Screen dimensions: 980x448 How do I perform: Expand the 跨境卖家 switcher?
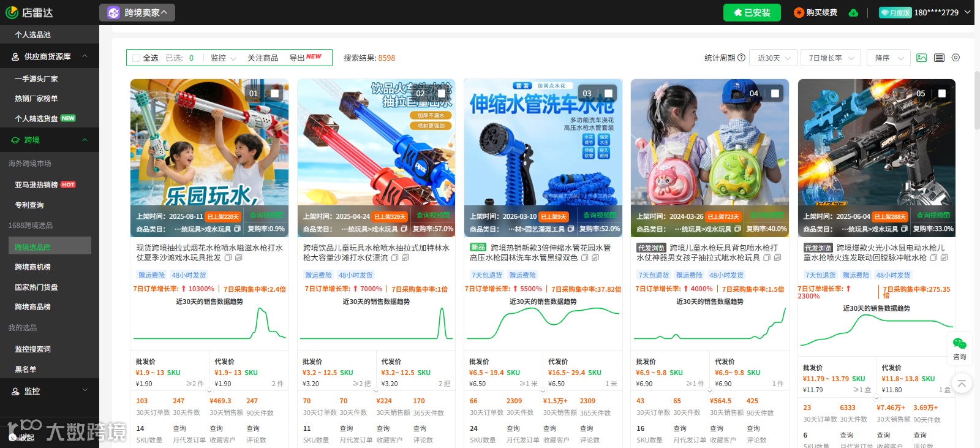pos(137,12)
